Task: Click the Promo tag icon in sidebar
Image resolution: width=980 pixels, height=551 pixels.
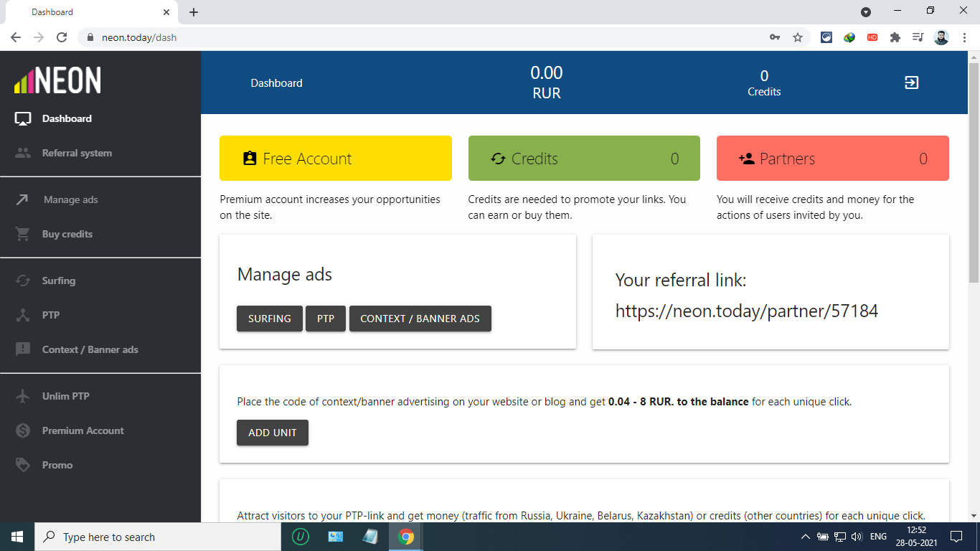Action: [23, 465]
